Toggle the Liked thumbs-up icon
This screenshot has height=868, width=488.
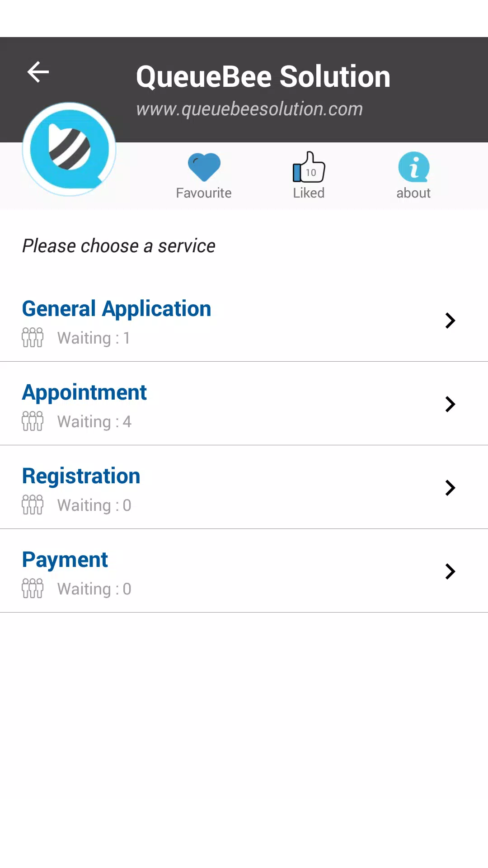(309, 167)
